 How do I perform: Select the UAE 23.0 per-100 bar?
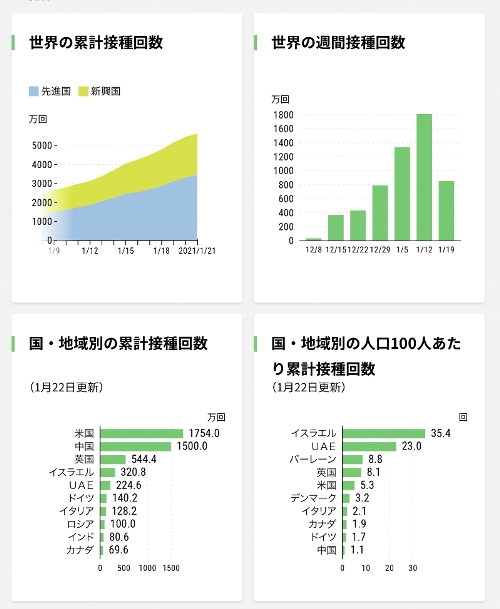pos(369,446)
